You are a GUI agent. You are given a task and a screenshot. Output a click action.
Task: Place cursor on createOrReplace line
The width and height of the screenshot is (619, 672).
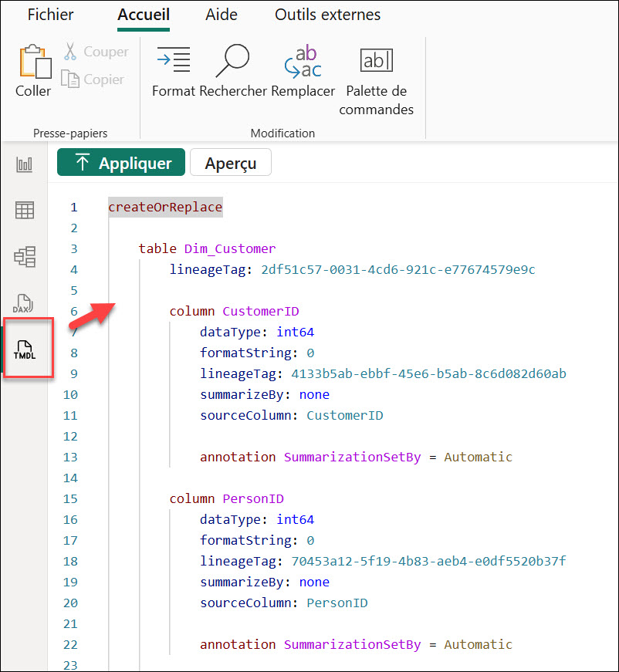click(165, 207)
